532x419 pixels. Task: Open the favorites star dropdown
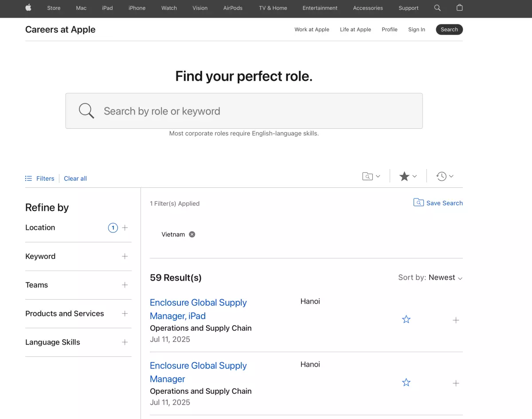[x=408, y=176]
